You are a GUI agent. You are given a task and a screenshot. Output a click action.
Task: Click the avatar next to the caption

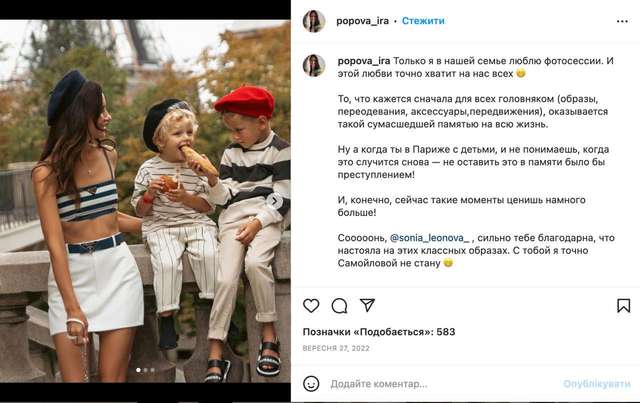(x=314, y=65)
